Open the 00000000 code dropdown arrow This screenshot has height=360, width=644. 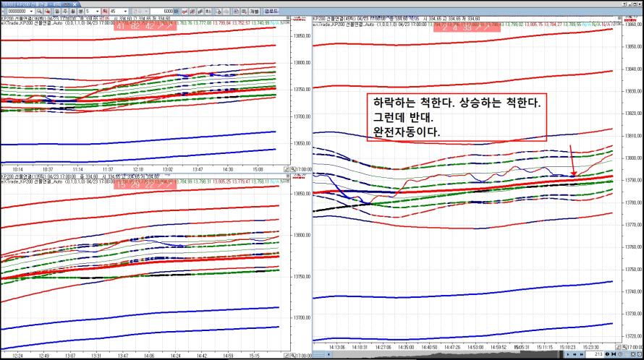pos(33,12)
